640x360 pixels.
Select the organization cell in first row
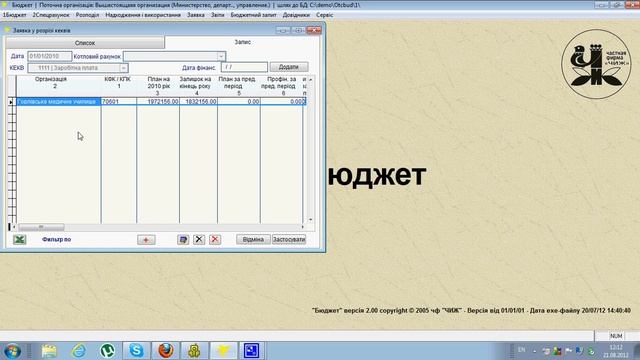coord(58,101)
